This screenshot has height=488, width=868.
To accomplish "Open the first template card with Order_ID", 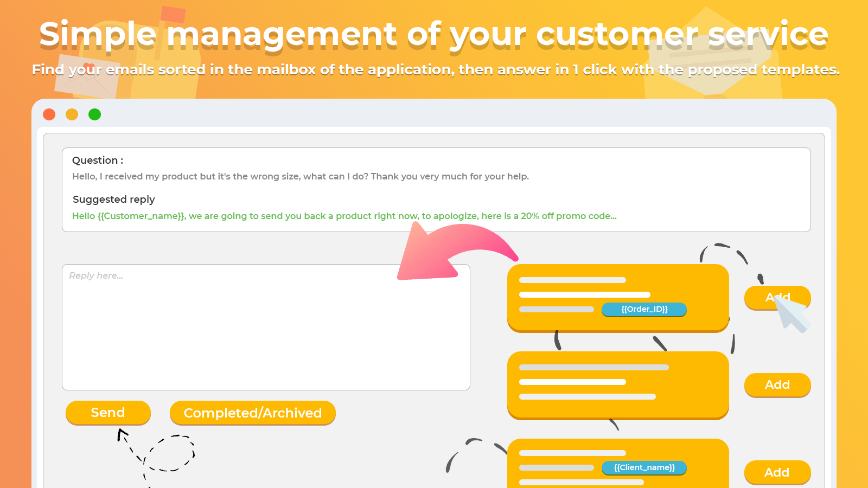I will click(x=618, y=298).
